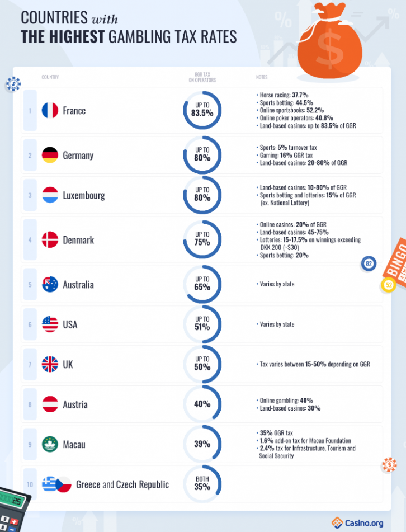Click the blue bingo ball 82
The image size is (406, 532).
(x=369, y=263)
